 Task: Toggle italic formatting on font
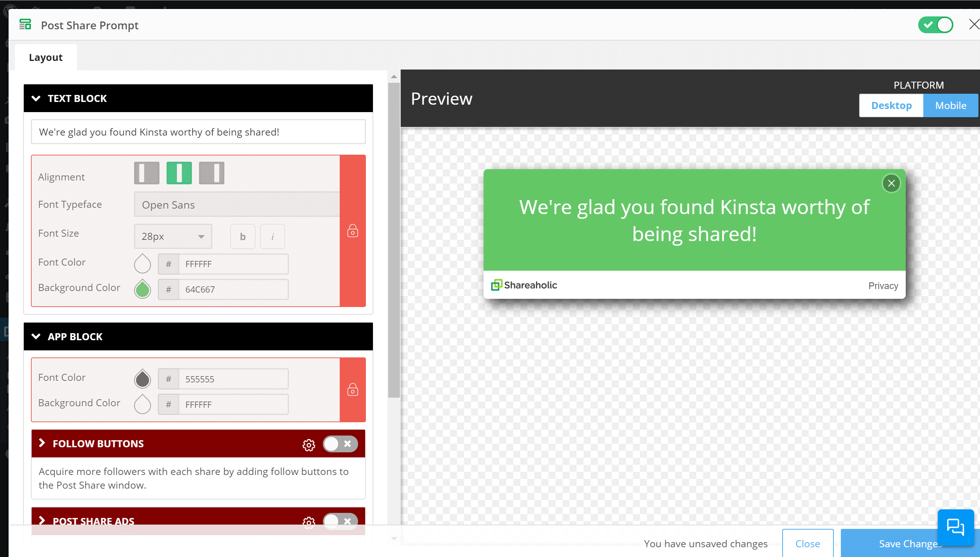tap(272, 236)
